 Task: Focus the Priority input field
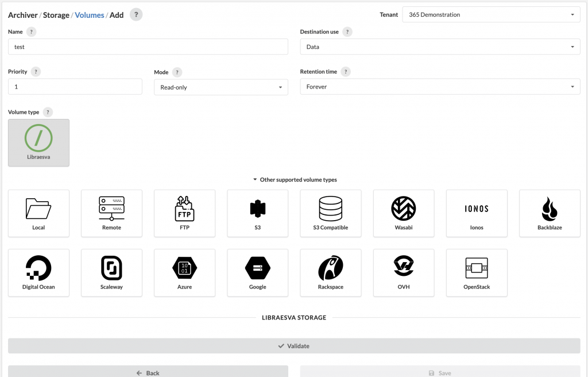point(75,87)
